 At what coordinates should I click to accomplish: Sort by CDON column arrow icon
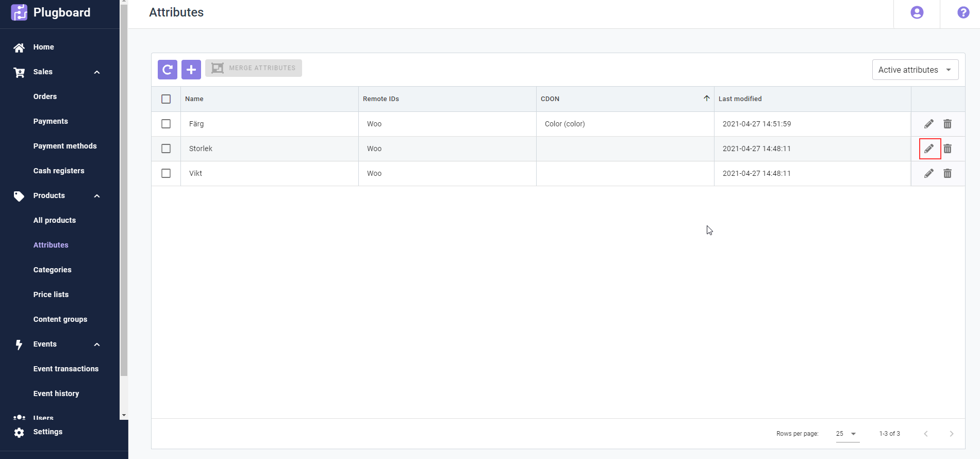click(707, 98)
